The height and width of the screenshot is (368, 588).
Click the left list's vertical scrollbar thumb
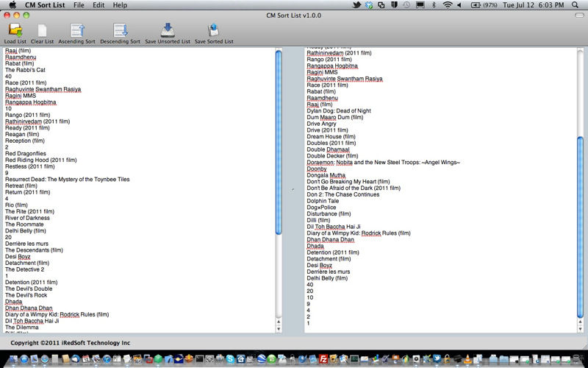(279, 140)
